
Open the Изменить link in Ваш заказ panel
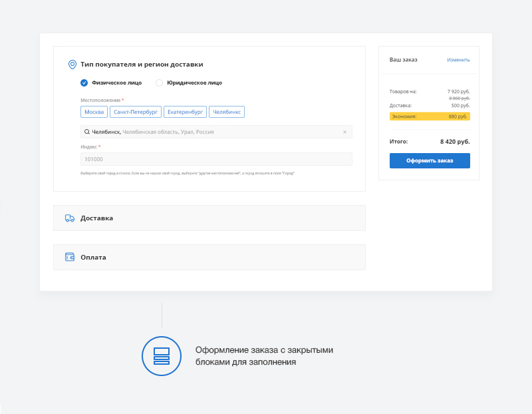[x=460, y=60]
